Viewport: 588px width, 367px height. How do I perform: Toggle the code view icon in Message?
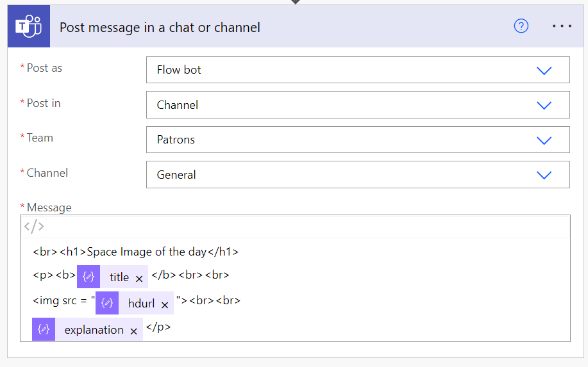[34, 226]
